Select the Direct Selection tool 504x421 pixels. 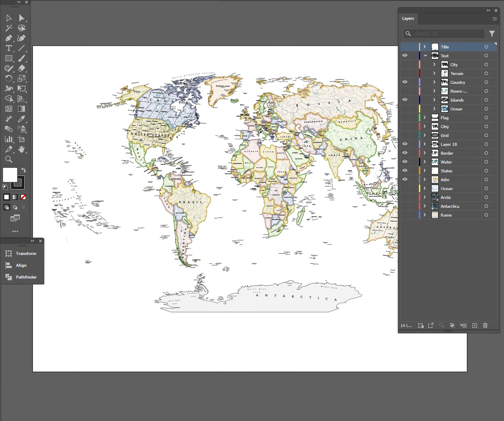22,18
